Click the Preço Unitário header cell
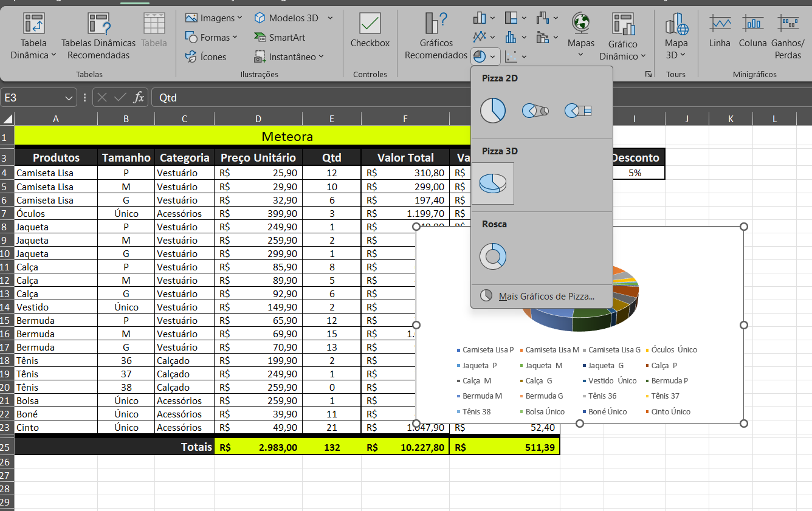The width and height of the screenshot is (812, 511). point(258,157)
